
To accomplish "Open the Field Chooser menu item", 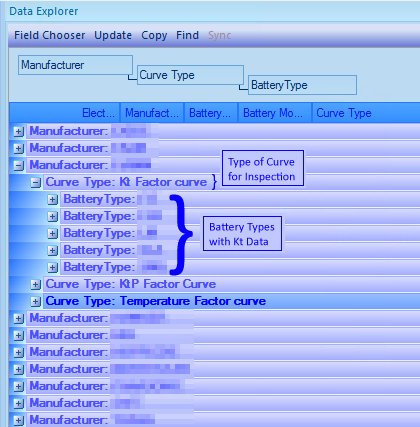I will tap(49, 35).
